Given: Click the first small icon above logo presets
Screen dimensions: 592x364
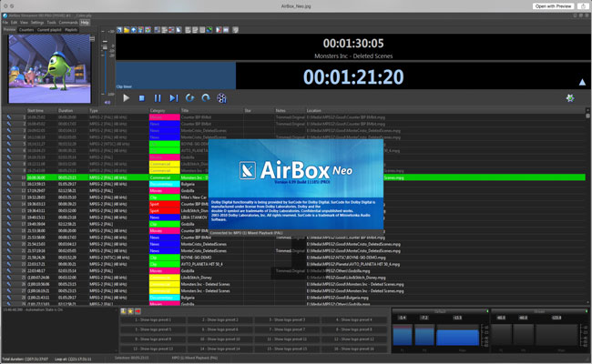Looking at the screenshot, I should click(124, 311).
